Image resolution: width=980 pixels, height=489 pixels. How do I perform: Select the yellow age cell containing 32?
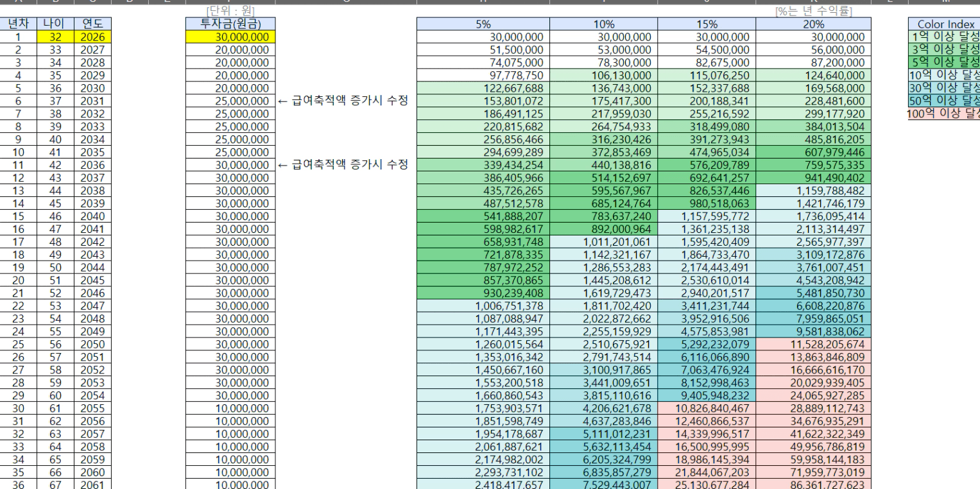coord(55,37)
